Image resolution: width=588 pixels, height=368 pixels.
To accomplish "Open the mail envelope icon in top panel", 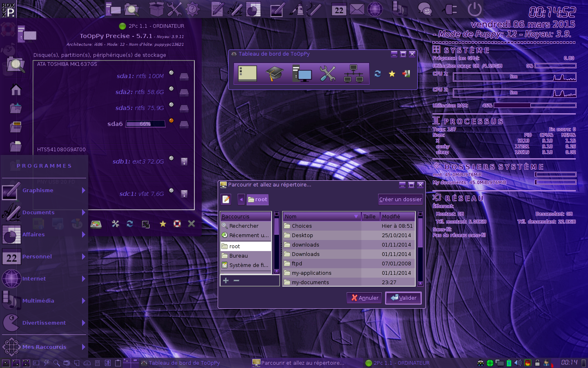I will (x=357, y=9).
